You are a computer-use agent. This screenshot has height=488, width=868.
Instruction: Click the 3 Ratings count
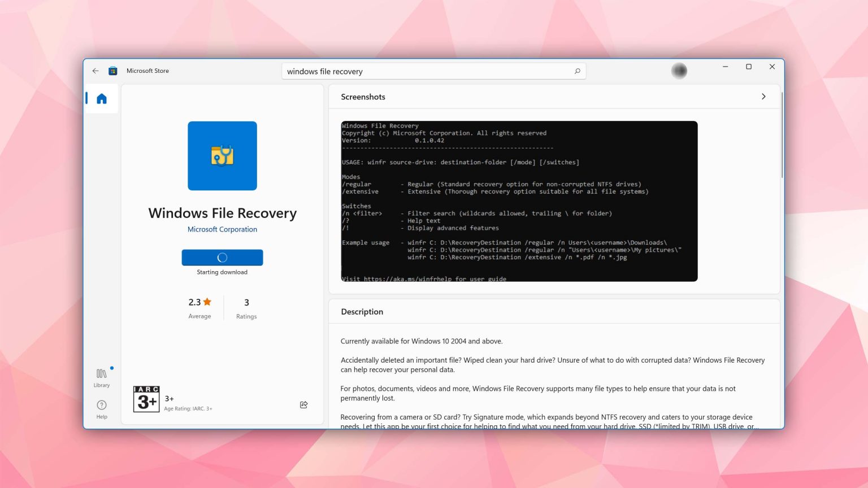[x=246, y=307]
